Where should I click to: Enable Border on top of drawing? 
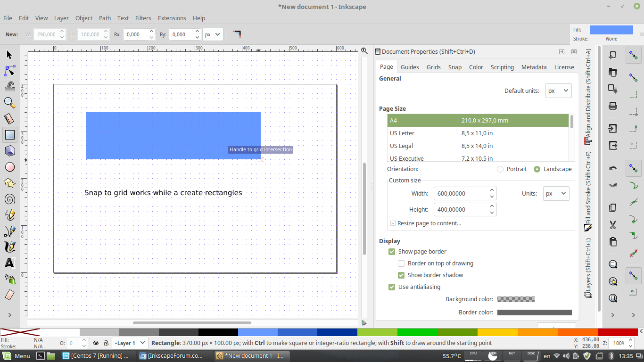(x=401, y=263)
